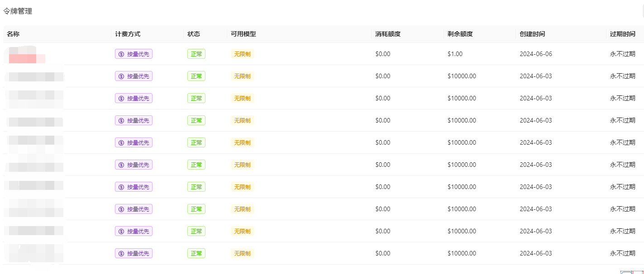Click the $1.00 remaining quota value
Screen dimensions: 644x274
pyautogui.click(x=455, y=54)
